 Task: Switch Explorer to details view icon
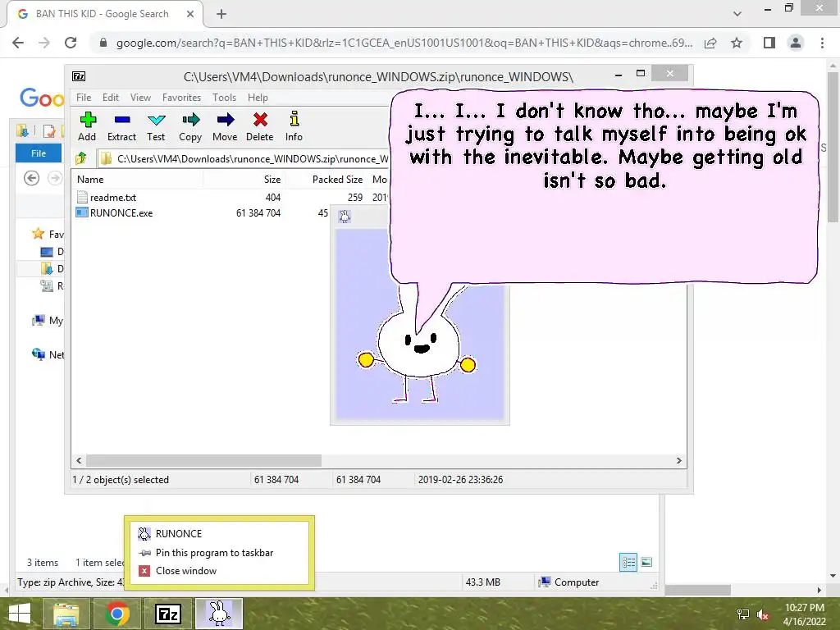[628, 562]
